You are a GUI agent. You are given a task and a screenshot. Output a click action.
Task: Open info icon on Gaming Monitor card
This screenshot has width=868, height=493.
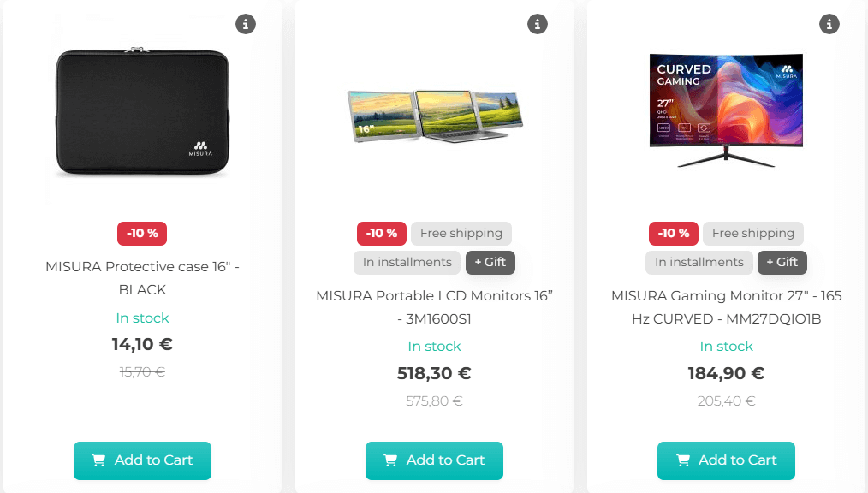(x=829, y=24)
